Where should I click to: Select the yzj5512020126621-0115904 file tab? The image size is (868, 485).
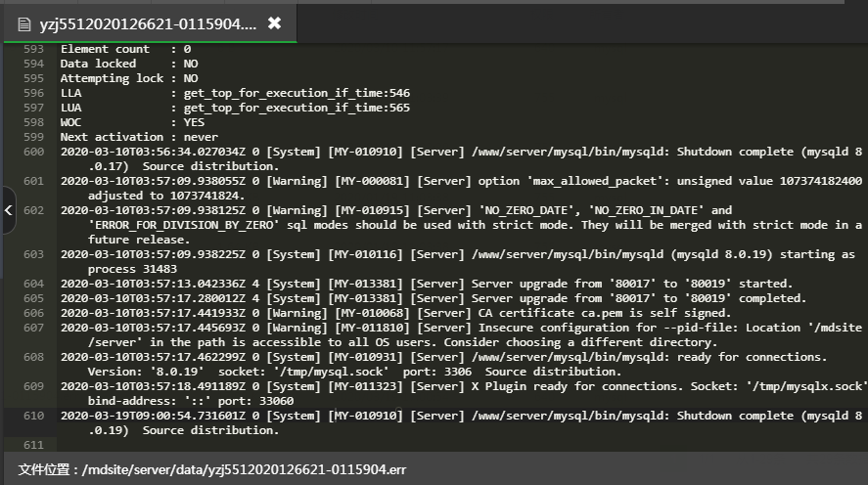coord(147,23)
